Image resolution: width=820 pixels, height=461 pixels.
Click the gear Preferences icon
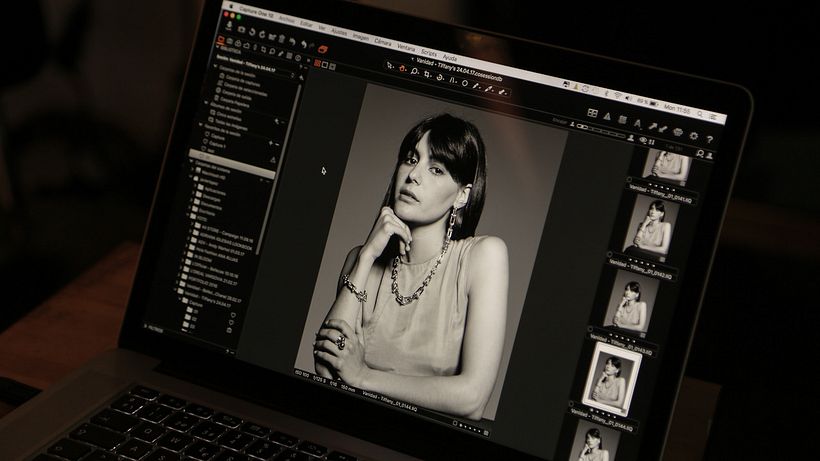click(693, 136)
